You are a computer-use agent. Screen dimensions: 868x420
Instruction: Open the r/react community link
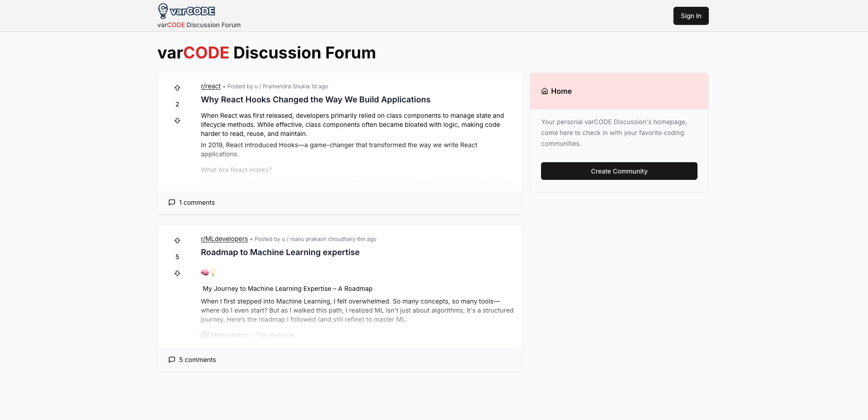tap(211, 86)
